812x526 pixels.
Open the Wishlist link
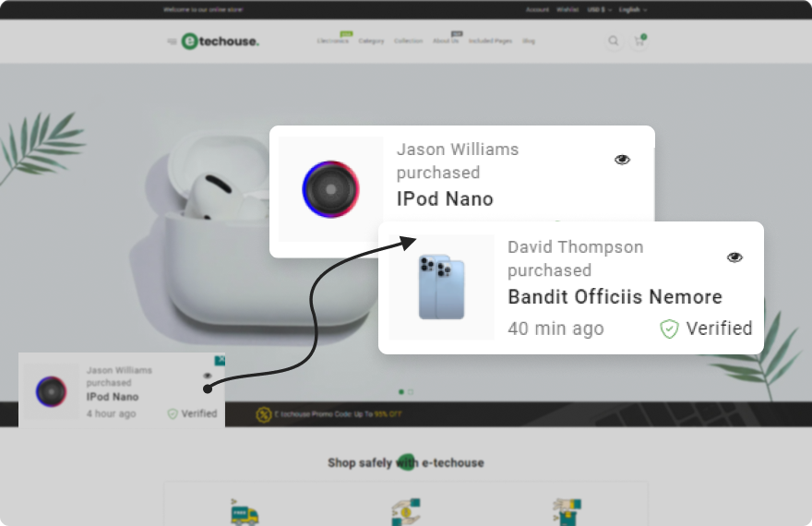pos(567,10)
